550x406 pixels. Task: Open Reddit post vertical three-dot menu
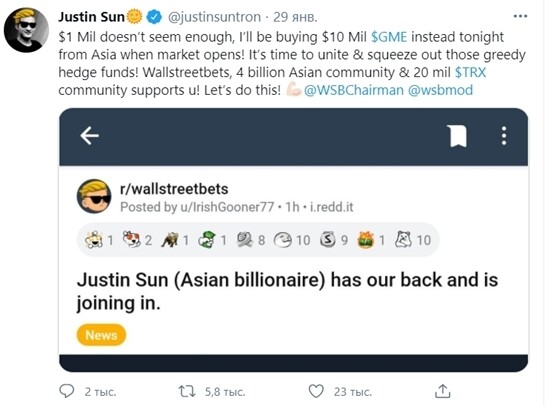click(504, 136)
